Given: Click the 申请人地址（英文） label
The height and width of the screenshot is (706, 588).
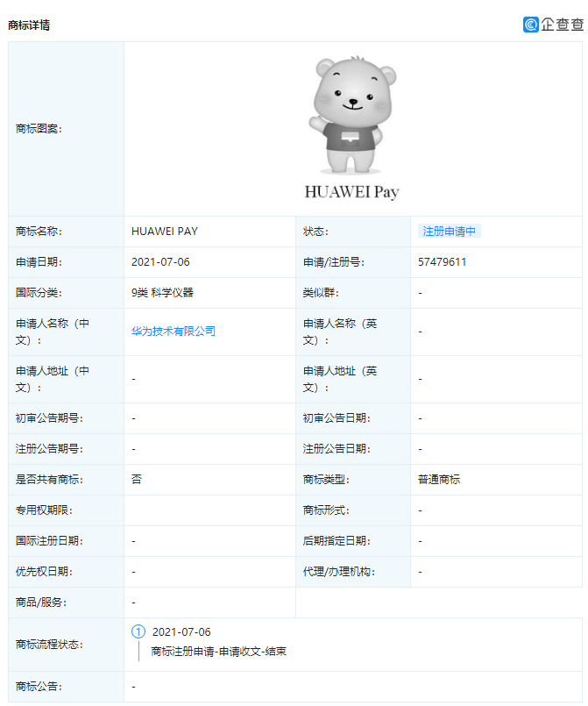Looking at the screenshot, I should tap(340, 379).
